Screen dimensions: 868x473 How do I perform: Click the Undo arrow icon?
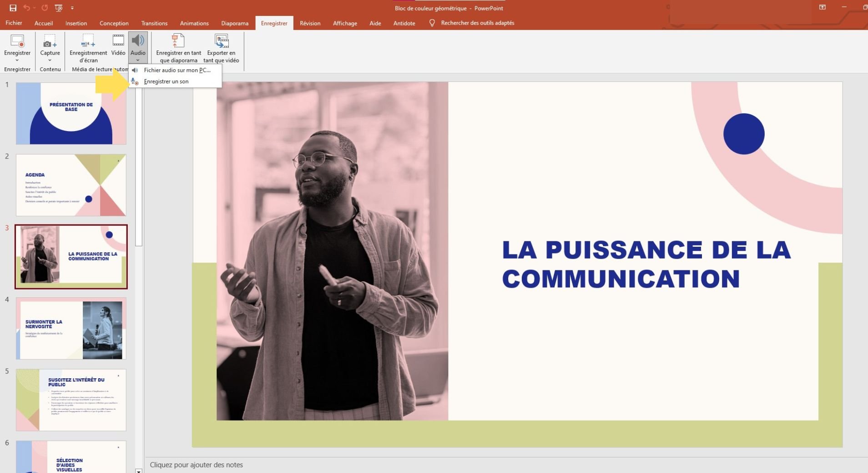[x=26, y=8]
